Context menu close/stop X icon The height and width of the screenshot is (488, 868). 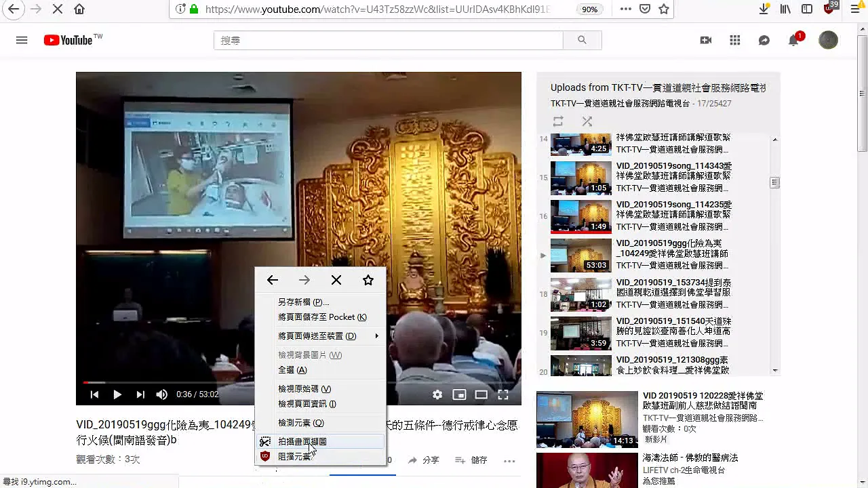point(336,280)
